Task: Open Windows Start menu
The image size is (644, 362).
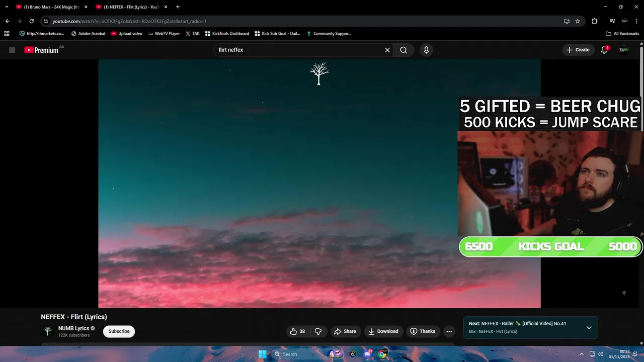Action: (263, 354)
